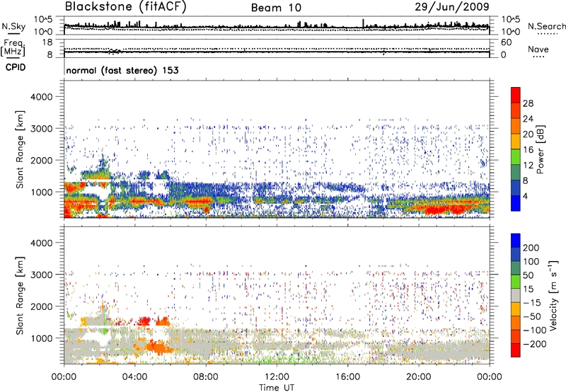The image size is (566, 392).
Task: Click the blue bottom segment of Power colorbar
Action: click(516, 204)
